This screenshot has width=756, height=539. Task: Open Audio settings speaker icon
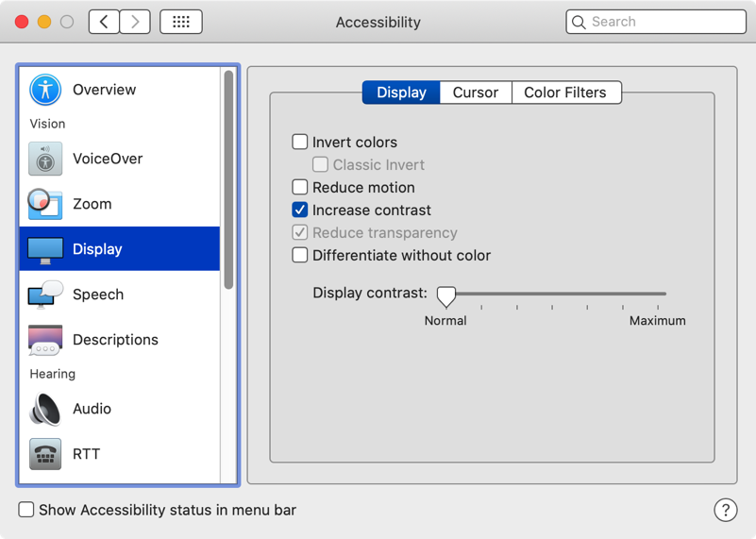coord(45,409)
